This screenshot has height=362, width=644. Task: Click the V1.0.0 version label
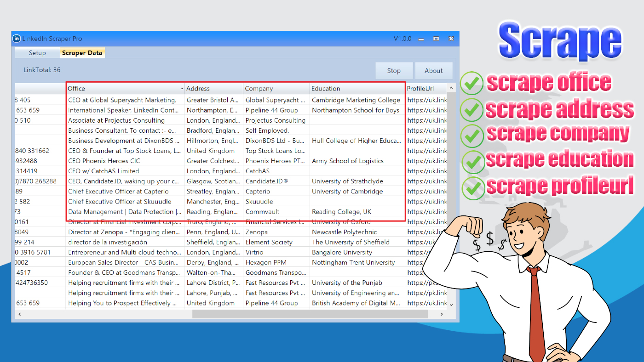coord(402,39)
